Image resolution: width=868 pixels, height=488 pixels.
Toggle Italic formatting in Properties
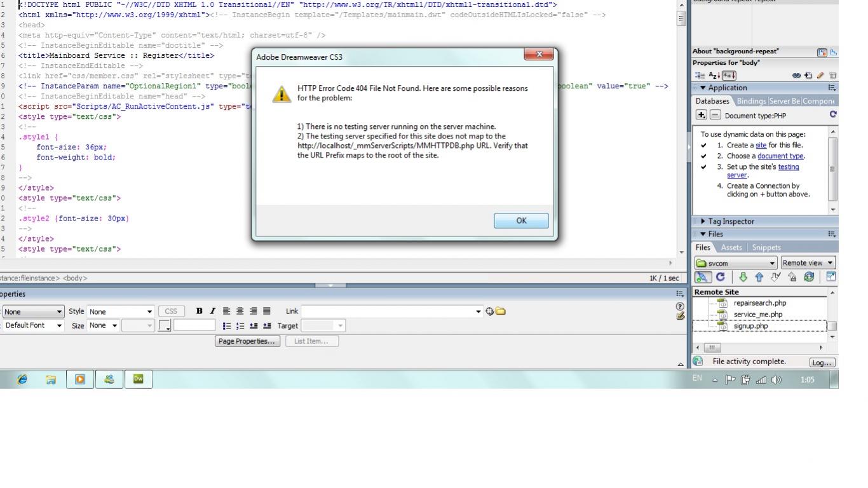(212, 311)
